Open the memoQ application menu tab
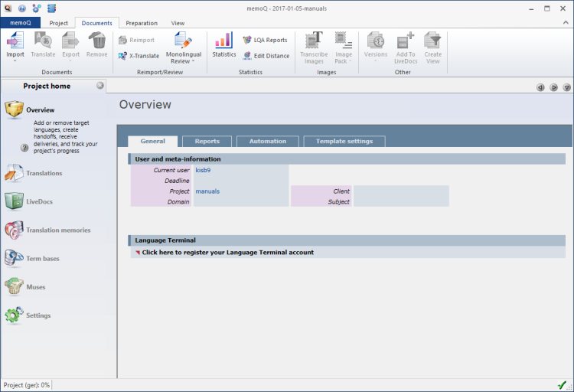The image size is (574, 392). pos(21,23)
